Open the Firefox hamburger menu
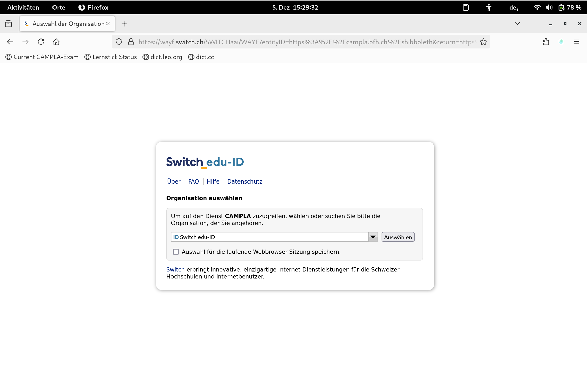Image resolution: width=587 pixels, height=392 pixels. [x=577, y=42]
